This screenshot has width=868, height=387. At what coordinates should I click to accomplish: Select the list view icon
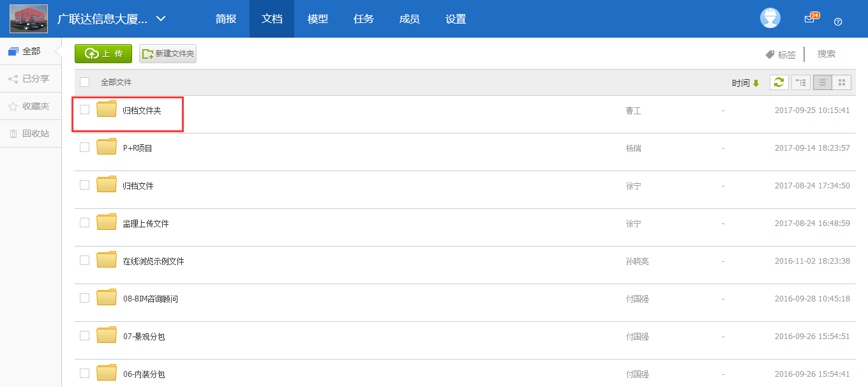(822, 82)
